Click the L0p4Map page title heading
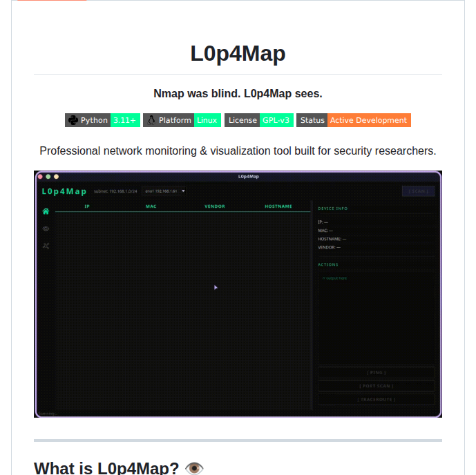 [238, 53]
